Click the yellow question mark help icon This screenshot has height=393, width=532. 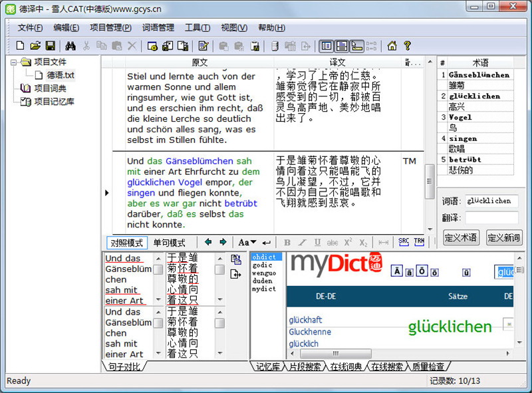[x=407, y=46]
